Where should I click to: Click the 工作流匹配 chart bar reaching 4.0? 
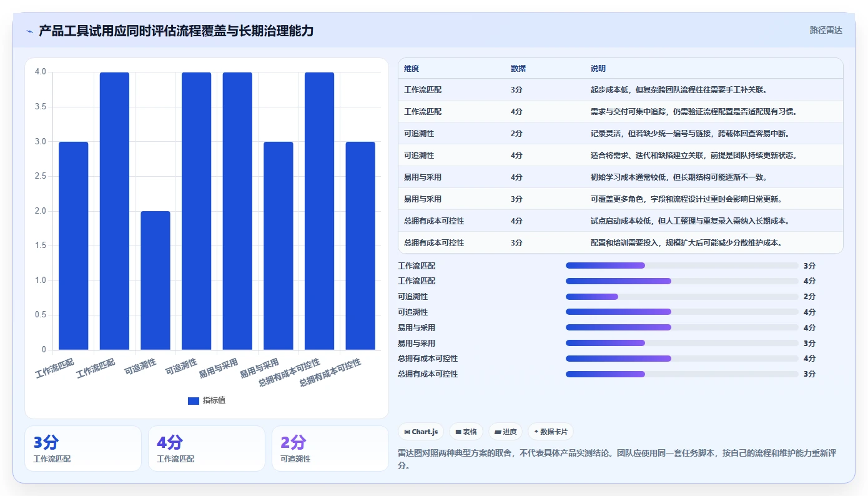click(x=114, y=211)
